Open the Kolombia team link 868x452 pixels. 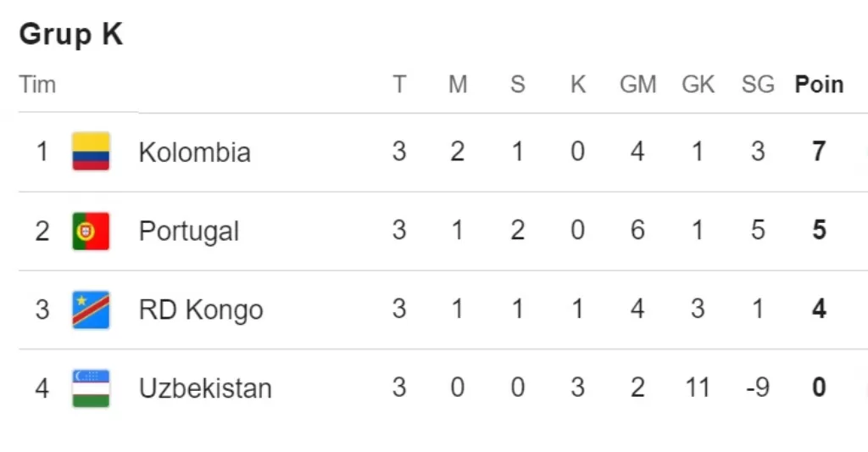click(x=194, y=153)
